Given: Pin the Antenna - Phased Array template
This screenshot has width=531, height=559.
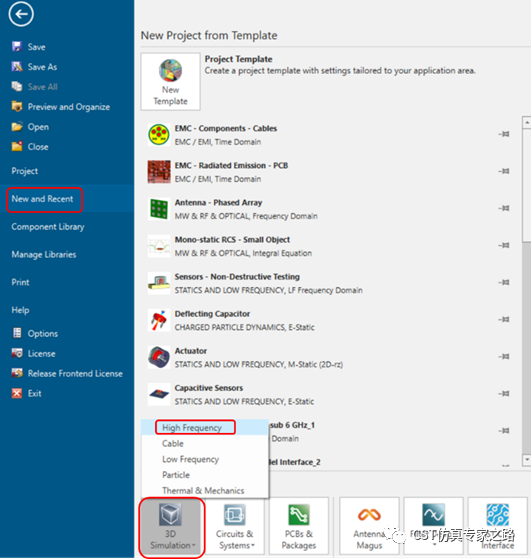Looking at the screenshot, I should (x=504, y=208).
